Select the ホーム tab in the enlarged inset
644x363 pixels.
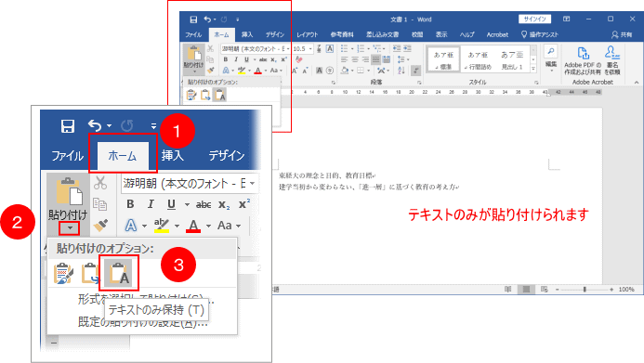[123, 156]
